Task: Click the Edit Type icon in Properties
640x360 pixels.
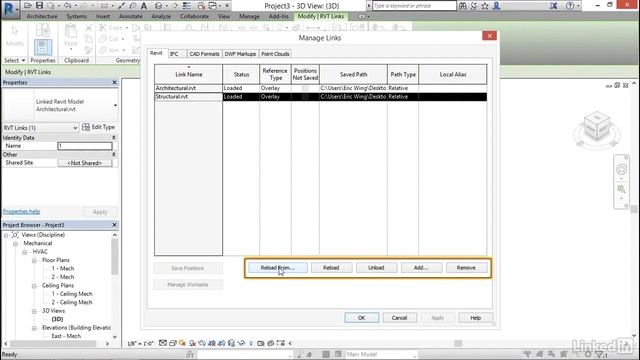Action: pos(86,127)
